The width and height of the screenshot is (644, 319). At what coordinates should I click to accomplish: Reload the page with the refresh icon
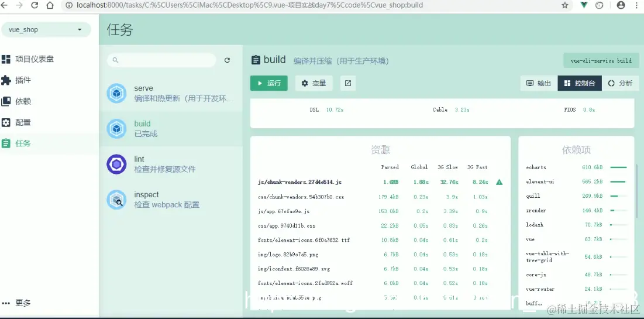(x=35, y=5)
